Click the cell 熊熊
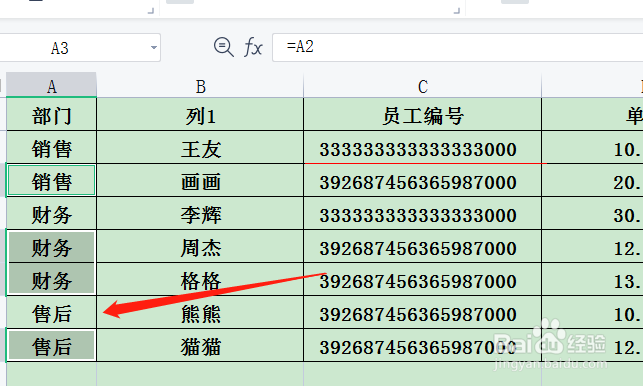Viewport: 643px width, 386px height. 200,313
